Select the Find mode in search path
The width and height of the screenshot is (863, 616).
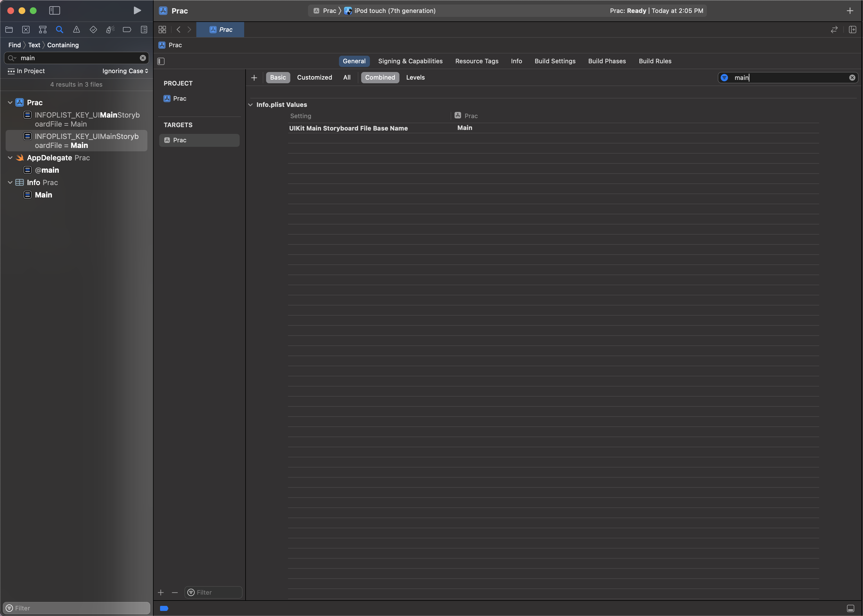(x=14, y=45)
